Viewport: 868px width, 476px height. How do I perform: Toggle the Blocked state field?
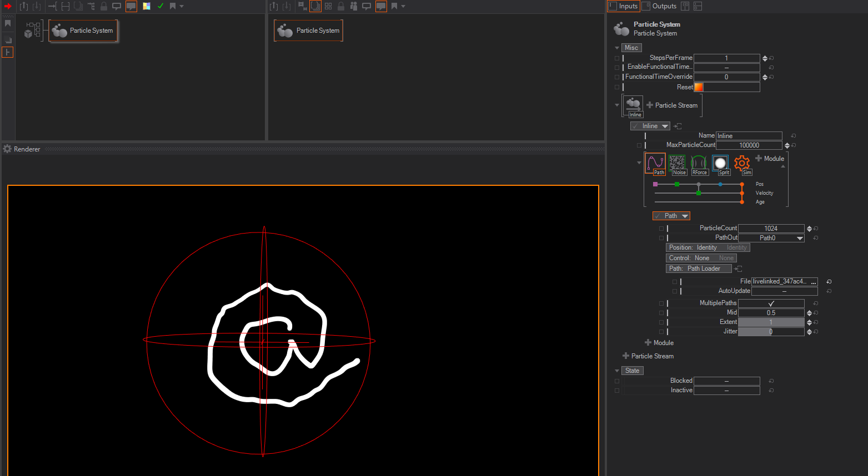pos(726,381)
